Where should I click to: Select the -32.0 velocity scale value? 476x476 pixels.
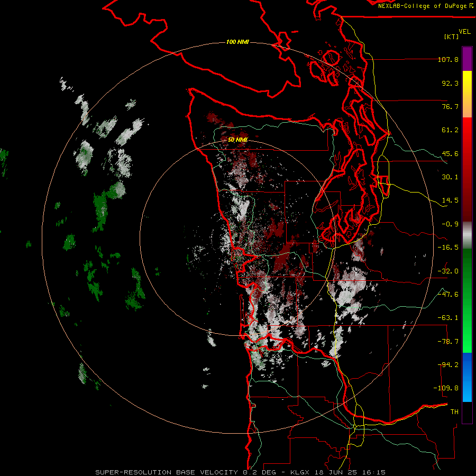[448, 271]
